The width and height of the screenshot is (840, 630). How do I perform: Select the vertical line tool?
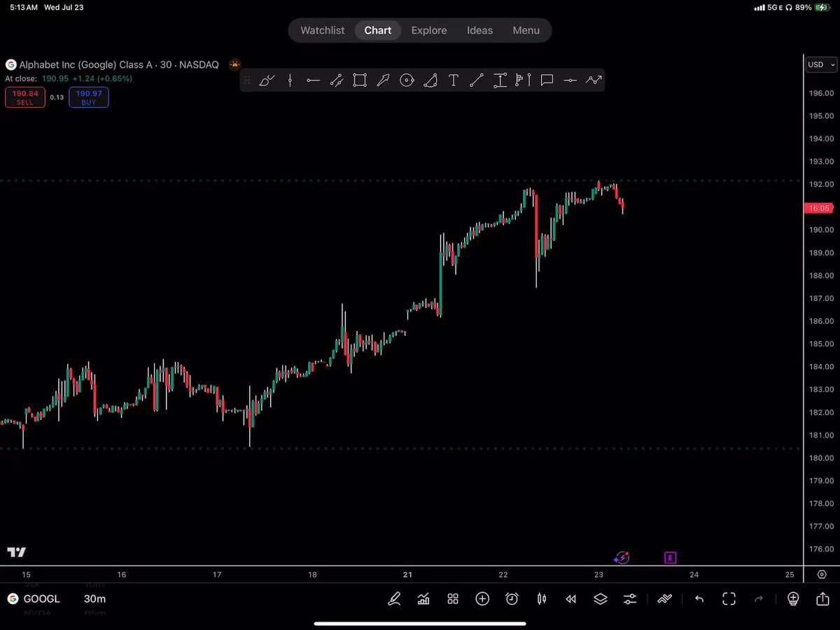[290, 80]
